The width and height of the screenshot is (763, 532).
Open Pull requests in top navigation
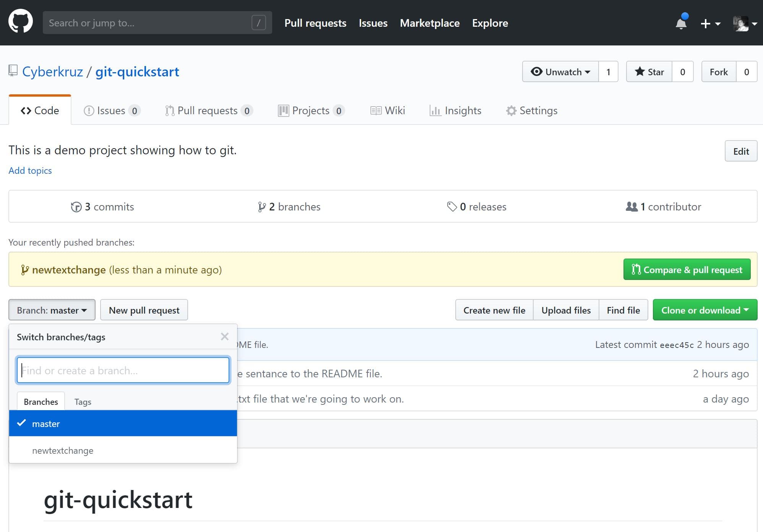315,23
